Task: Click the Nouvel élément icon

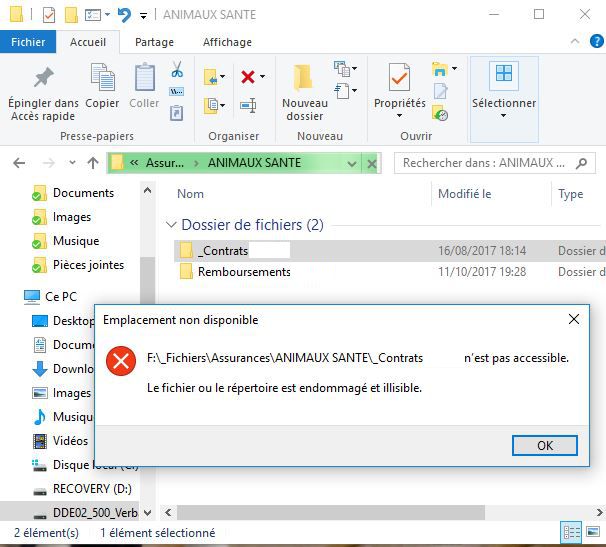Action: tap(342, 69)
